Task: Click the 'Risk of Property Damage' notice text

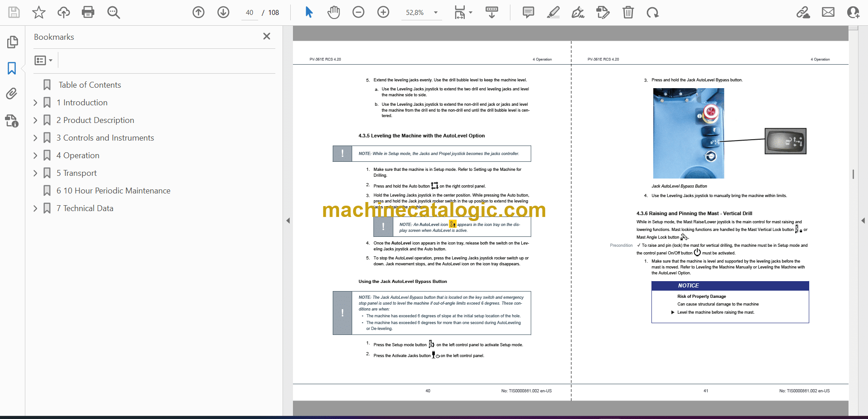Action: point(702,297)
